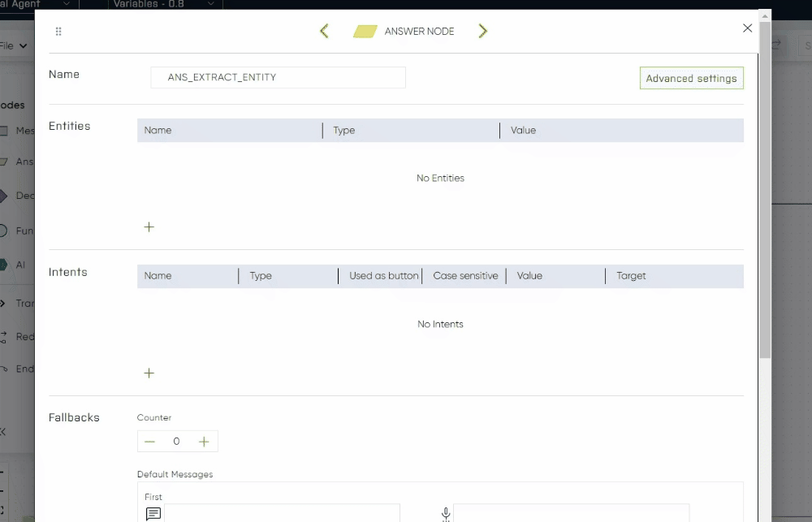Add a new intent with plus icon
The width and height of the screenshot is (812, 522).
(149, 373)
